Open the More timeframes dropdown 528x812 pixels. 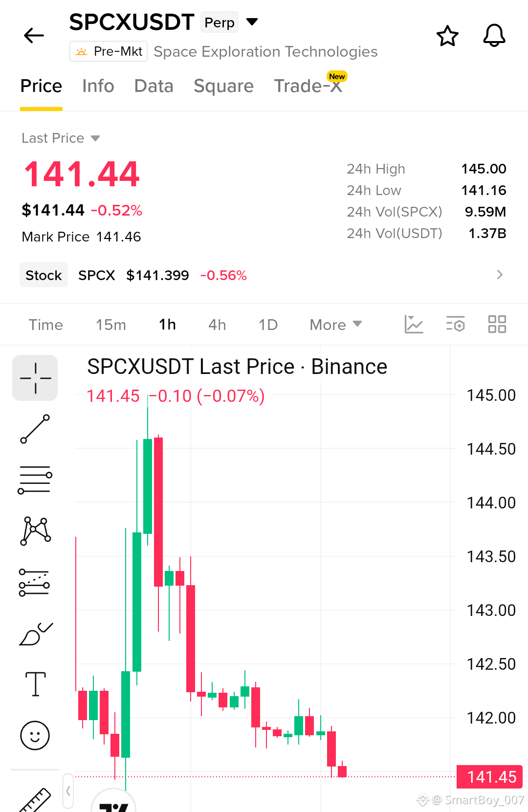(x=336, y=325)
